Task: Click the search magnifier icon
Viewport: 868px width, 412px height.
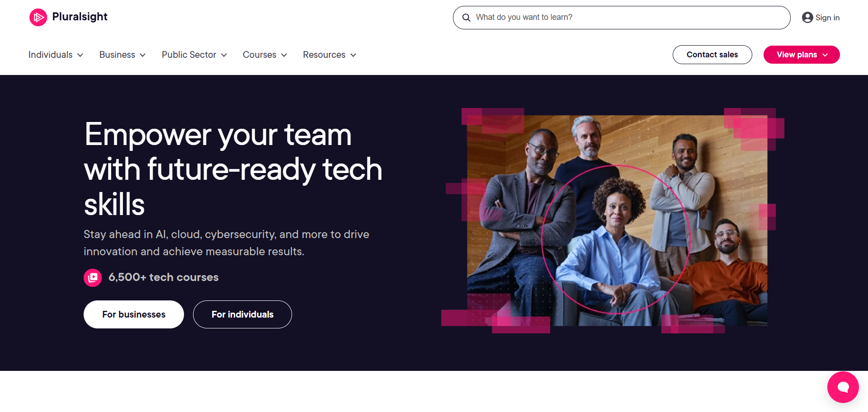Action: coord(466,18)
